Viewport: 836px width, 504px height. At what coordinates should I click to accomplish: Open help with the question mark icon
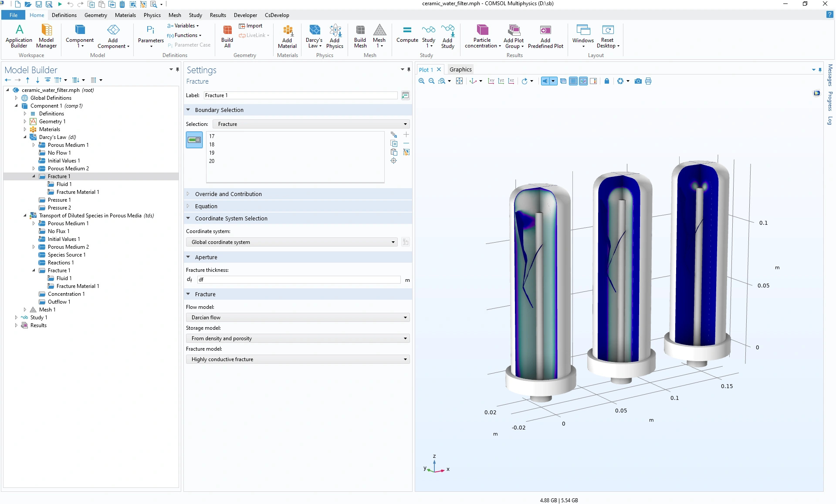pos(829,15)
